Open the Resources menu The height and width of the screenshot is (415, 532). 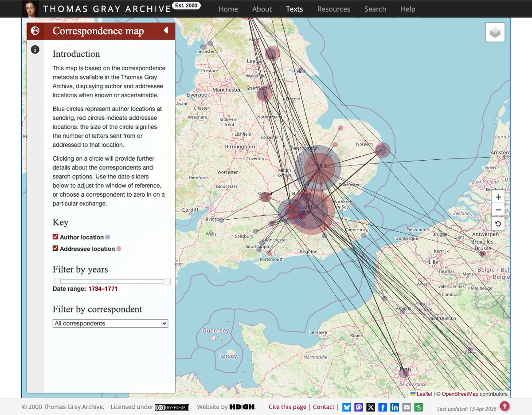point(334,9)
